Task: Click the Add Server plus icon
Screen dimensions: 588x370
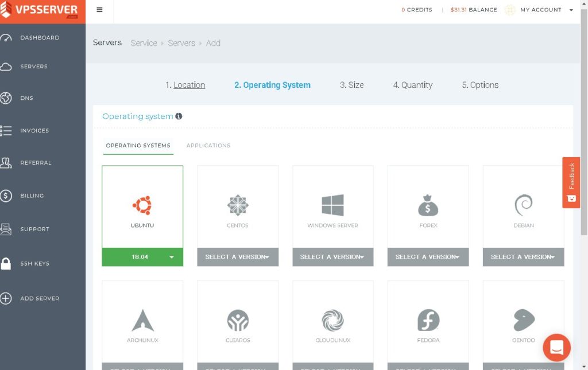Action: 6,298
